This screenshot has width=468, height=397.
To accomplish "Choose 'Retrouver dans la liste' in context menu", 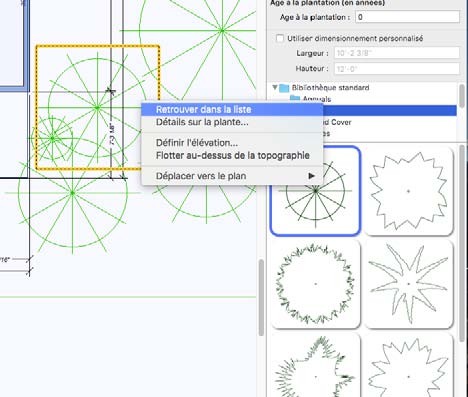I will 232,109.
